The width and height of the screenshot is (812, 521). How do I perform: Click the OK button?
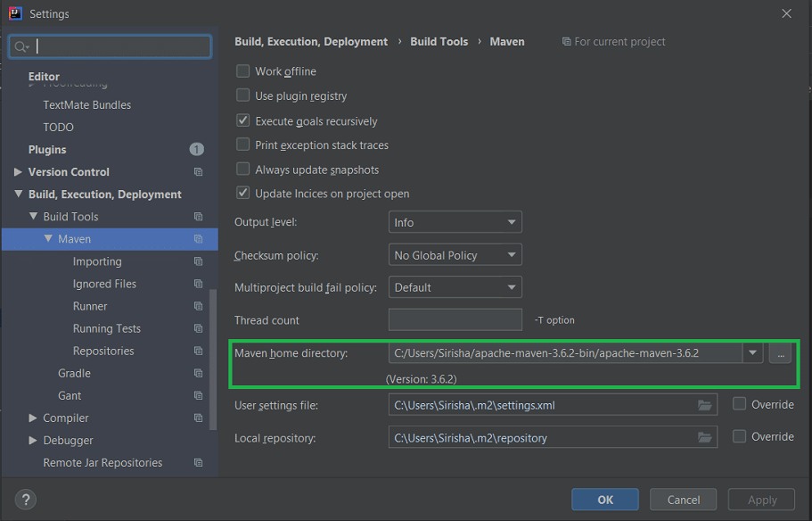(605, 500)
